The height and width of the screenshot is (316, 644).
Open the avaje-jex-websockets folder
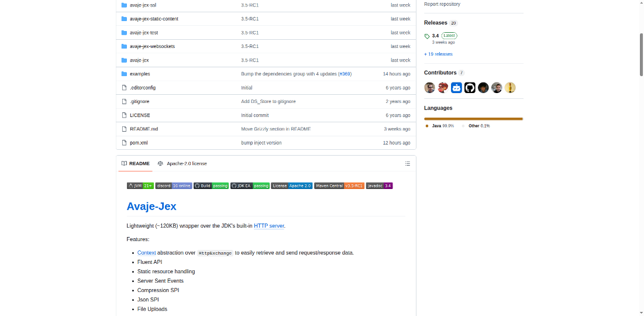point(152,46)
